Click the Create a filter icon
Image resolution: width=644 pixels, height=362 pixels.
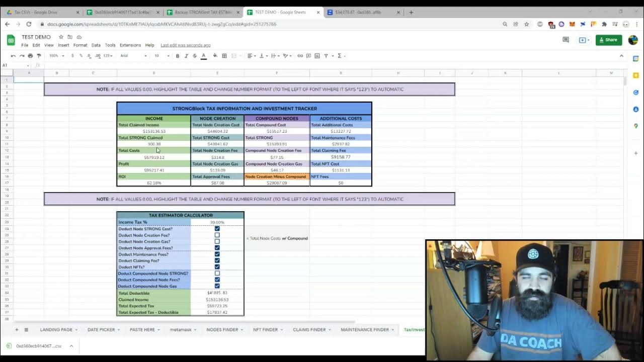point(327,56)
